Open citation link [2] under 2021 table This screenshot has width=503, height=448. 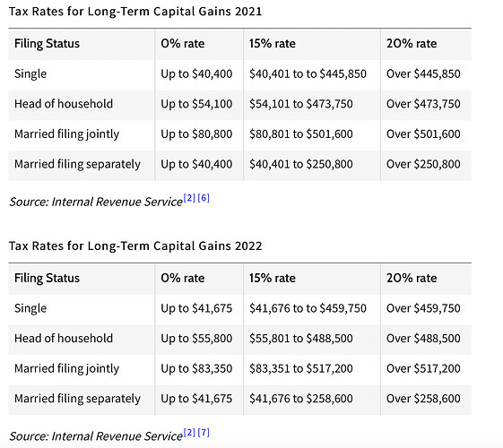click(x=189, y=198)
